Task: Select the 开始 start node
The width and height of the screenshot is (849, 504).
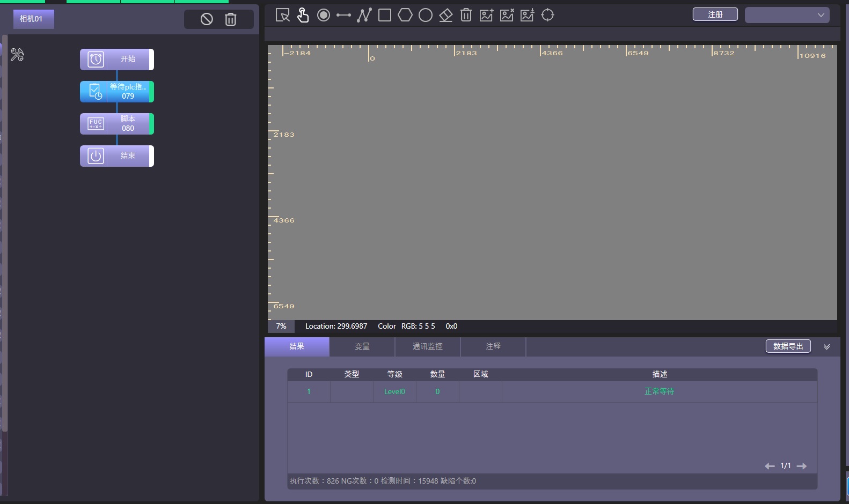Action: click(117, 60)
